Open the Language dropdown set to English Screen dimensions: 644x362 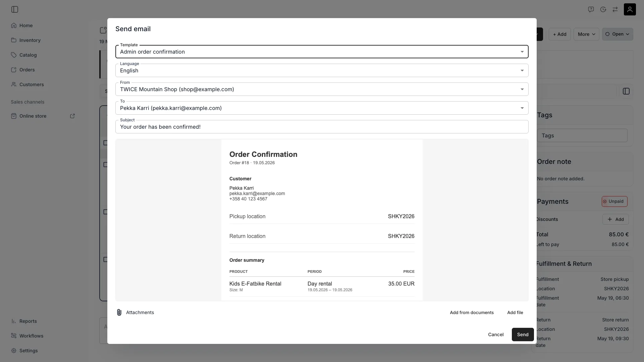click(322, 70)
